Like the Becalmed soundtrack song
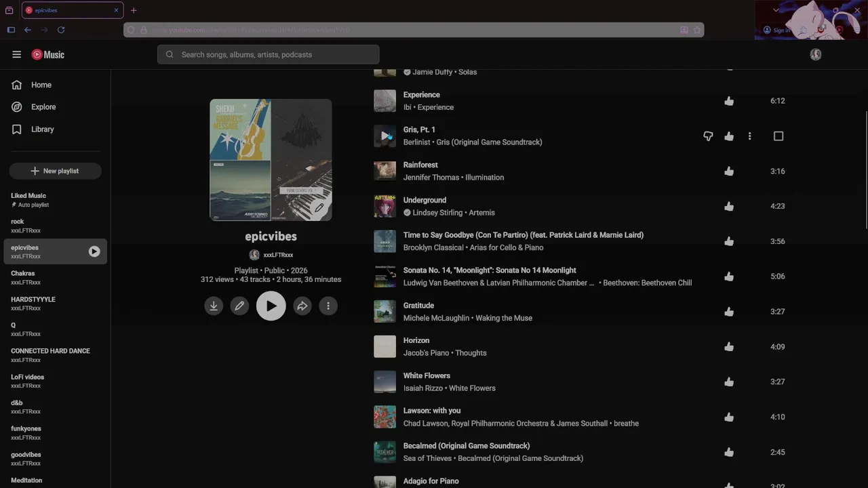 (x=729, y=452)
